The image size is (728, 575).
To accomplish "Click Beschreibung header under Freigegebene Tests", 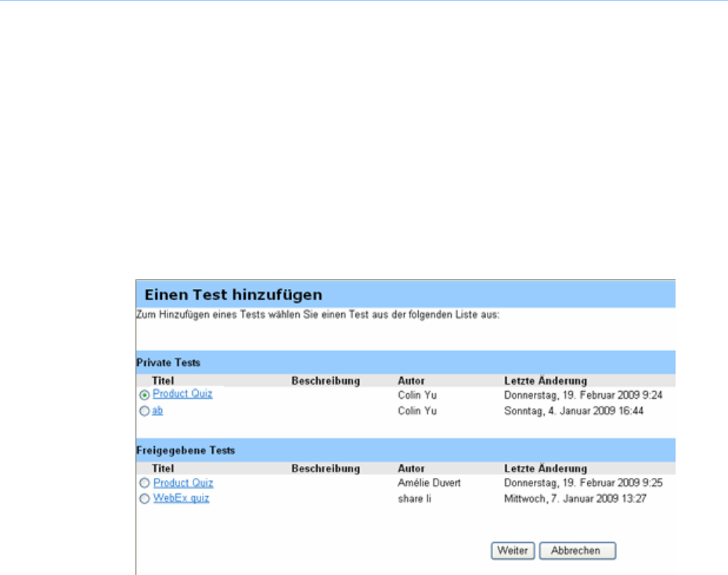I will [x=326, y=468].
